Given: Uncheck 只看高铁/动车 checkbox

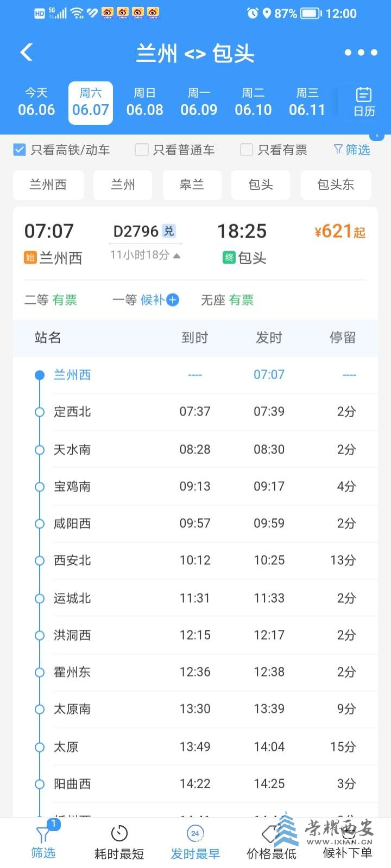Looking at the screenshot, I should click(x=20, y=150).
